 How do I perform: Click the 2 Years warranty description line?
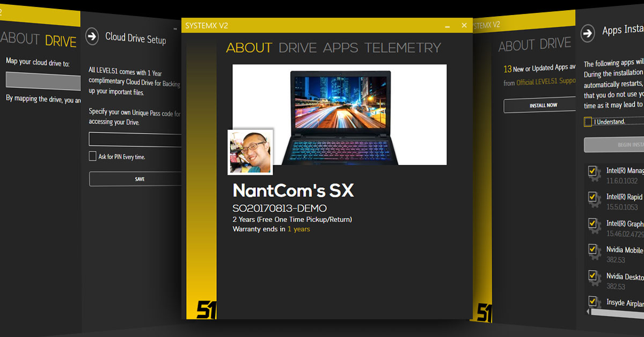click(292, 219)
